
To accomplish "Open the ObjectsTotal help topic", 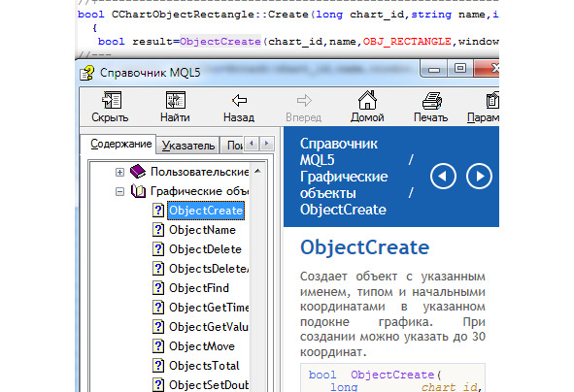I will pyautogui.click(x=204, y=366).
